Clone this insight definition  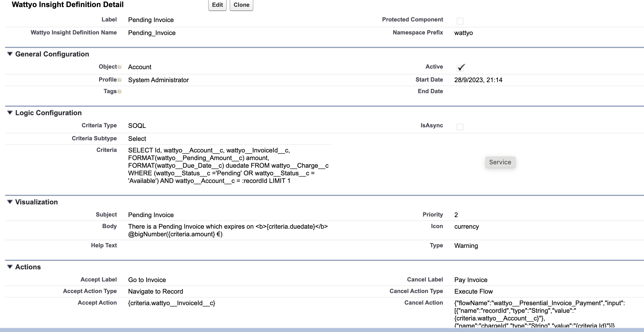241,5
